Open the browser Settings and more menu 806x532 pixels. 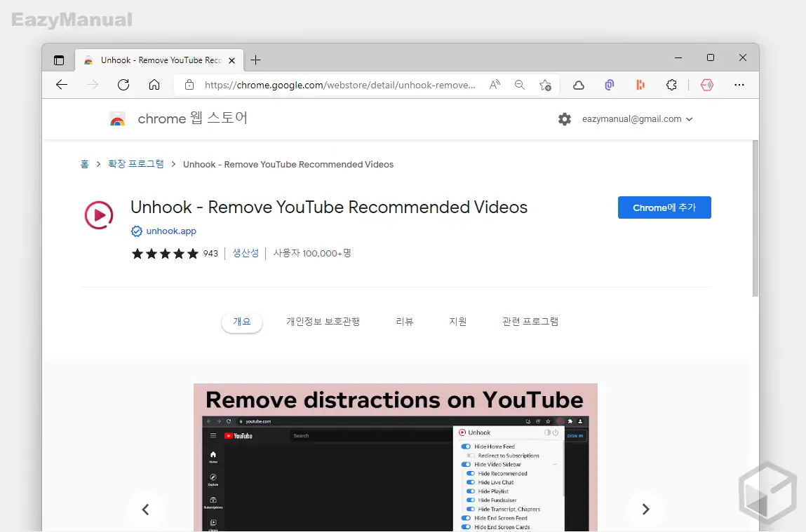(x=739, y=85)
